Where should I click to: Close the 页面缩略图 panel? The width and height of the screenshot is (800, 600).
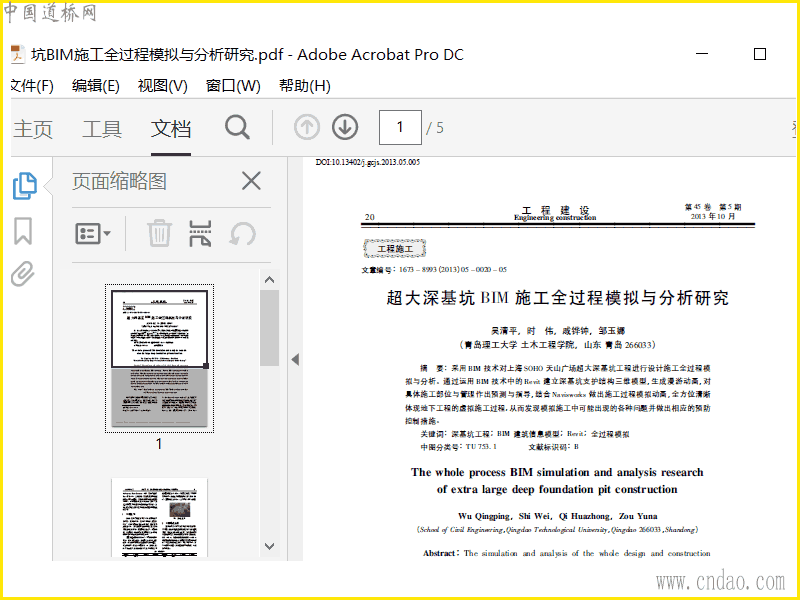pos(251,181)
